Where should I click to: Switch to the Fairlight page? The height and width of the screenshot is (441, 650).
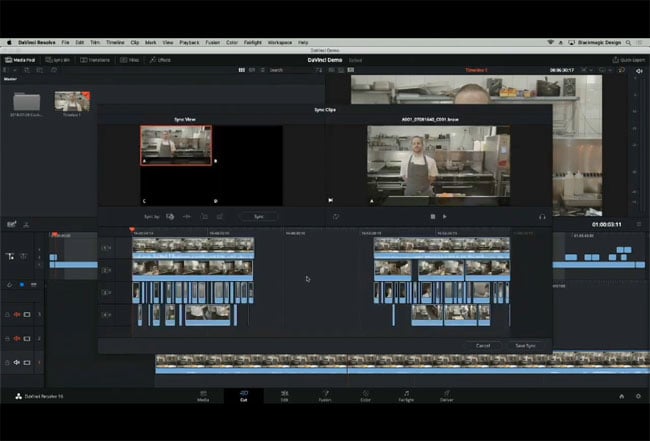(406, 396)
